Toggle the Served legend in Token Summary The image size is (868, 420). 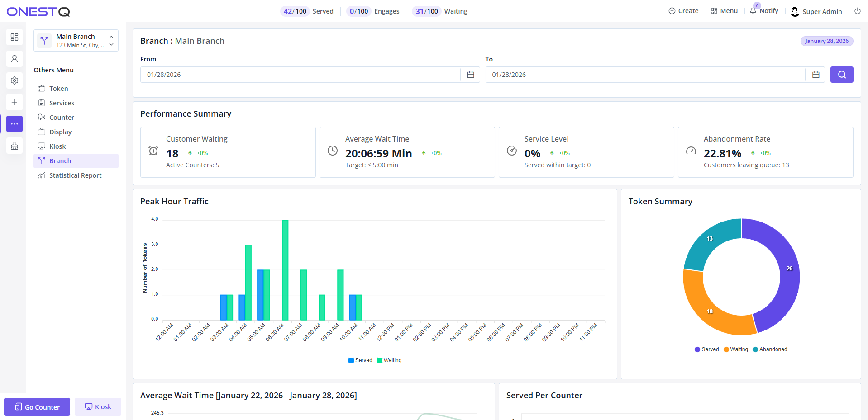tap(707, 349)
